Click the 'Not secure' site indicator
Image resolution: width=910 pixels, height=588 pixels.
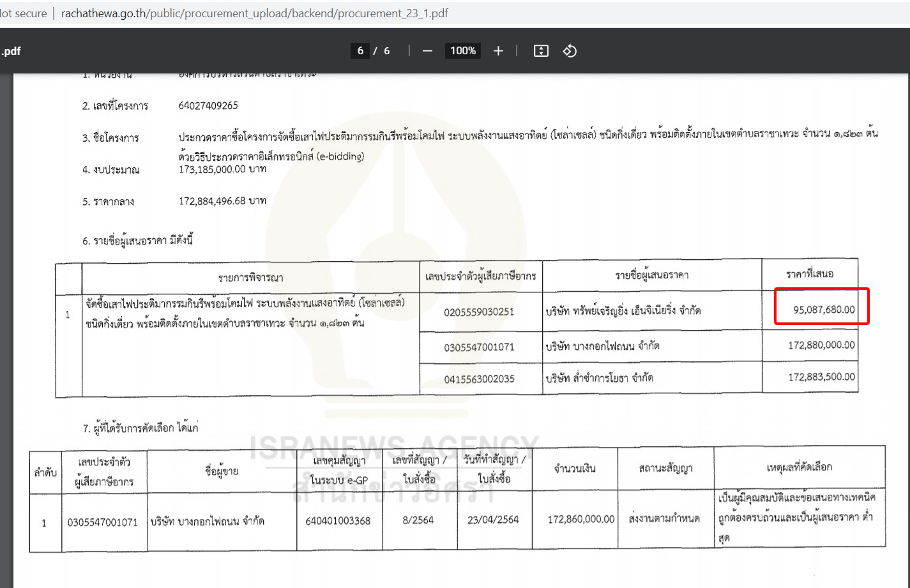click(24, 13)
